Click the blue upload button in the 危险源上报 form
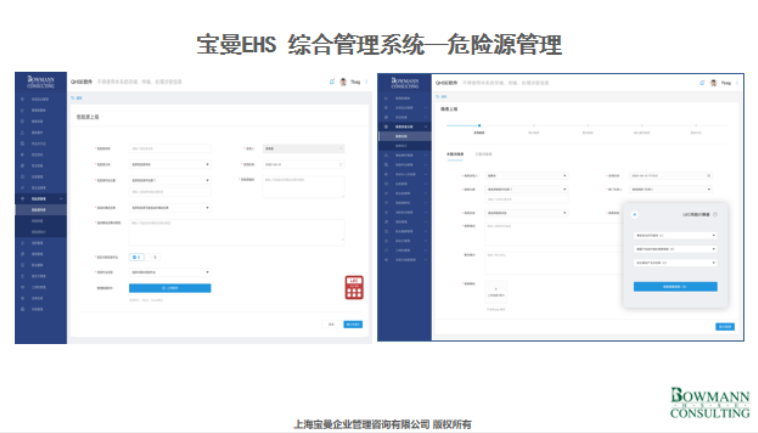 click(170, 288)
